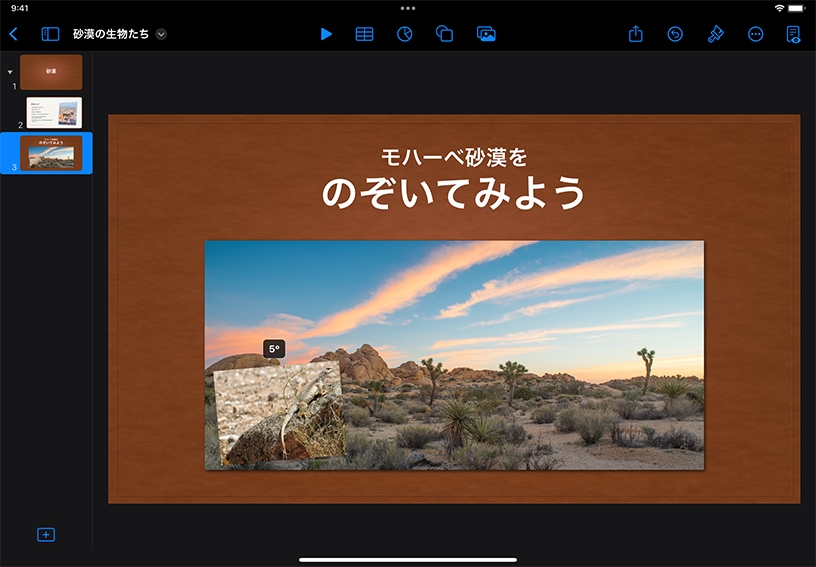
Task: Open the document view options icon
Action: [793, 34]
